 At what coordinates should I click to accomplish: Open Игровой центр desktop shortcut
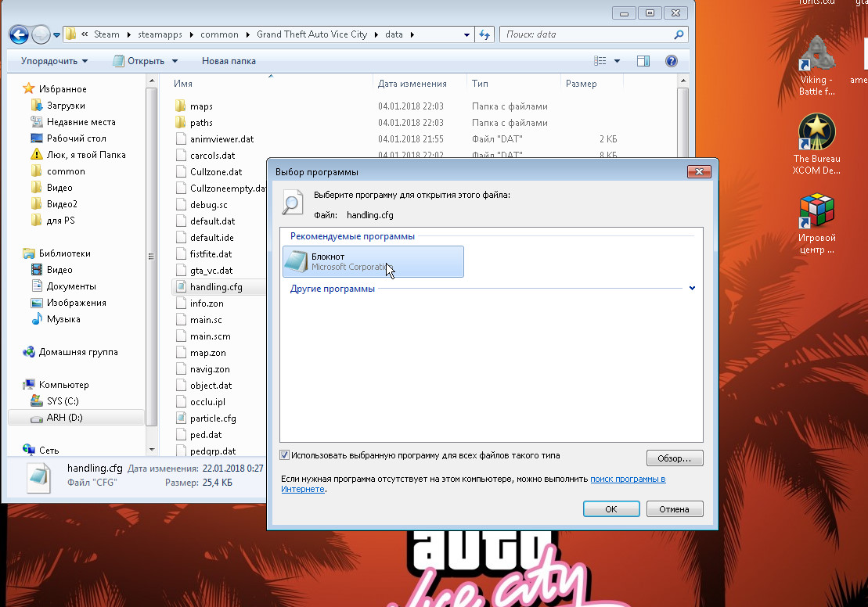[816, 224]
